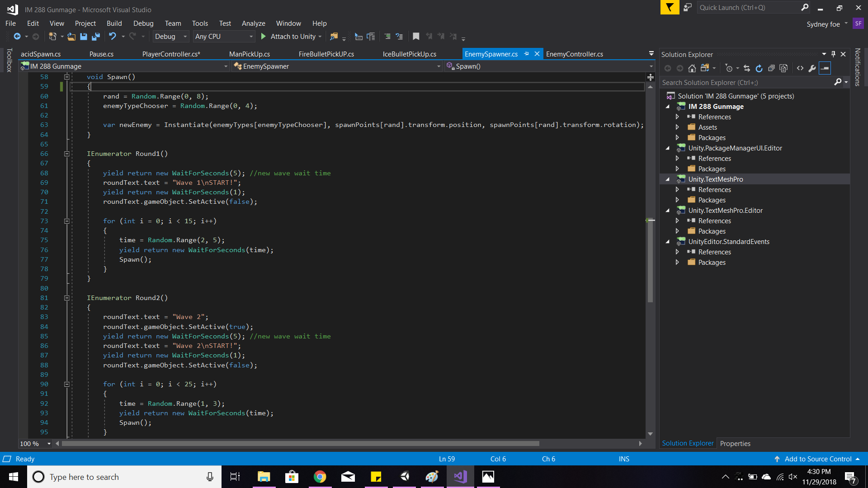Open the Toolbox side panel
Screen dimensions: 868x488
9,60
